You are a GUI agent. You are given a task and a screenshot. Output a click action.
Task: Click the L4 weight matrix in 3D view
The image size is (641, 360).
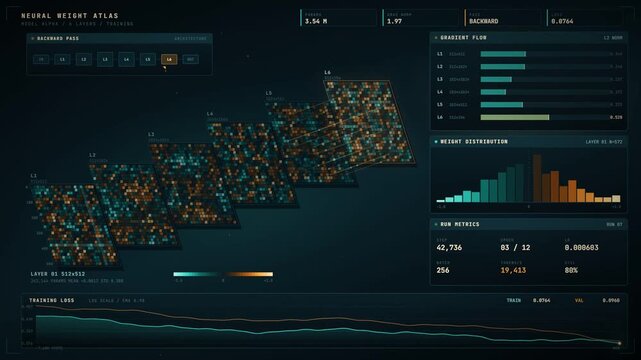tap(252, 163)
